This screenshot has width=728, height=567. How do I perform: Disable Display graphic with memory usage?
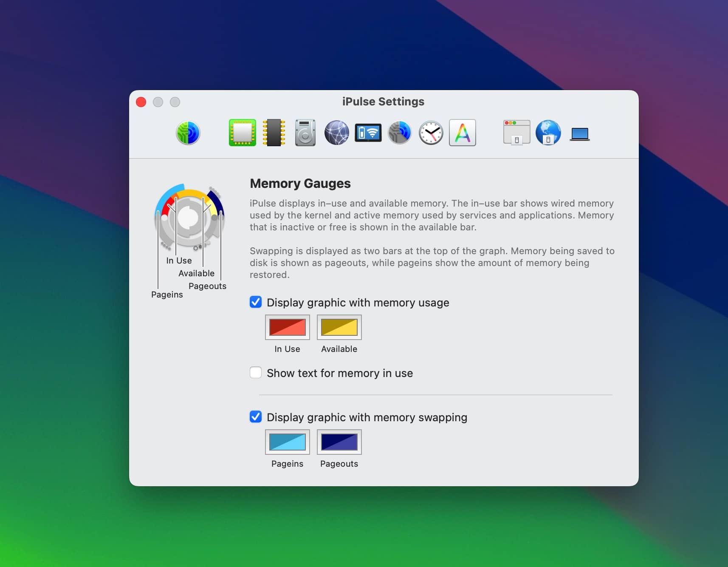coord(256,302)
